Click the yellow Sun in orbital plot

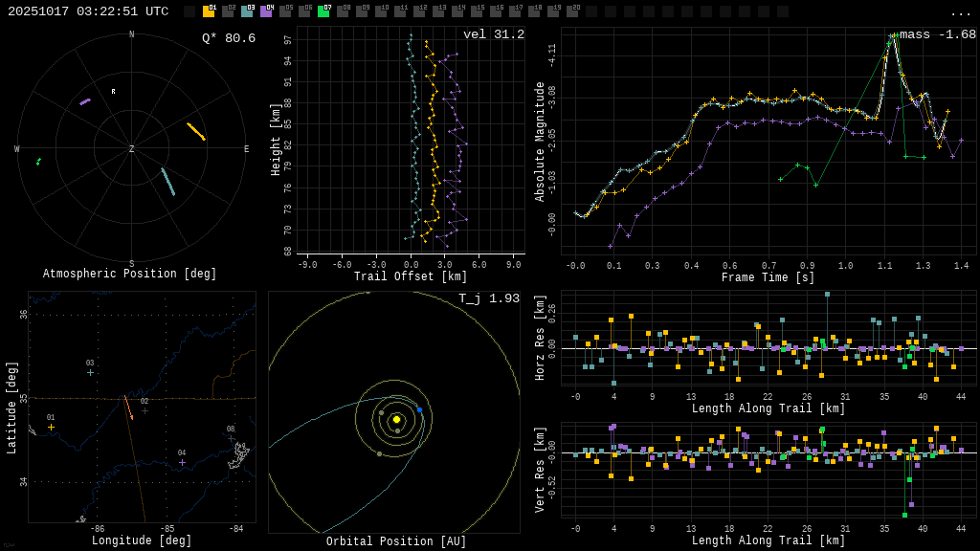point(396,419)
